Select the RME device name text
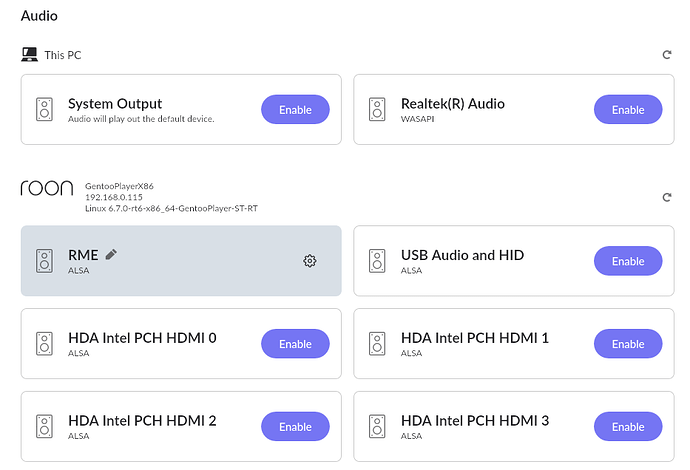690x470 pixels. pos(83,255)
